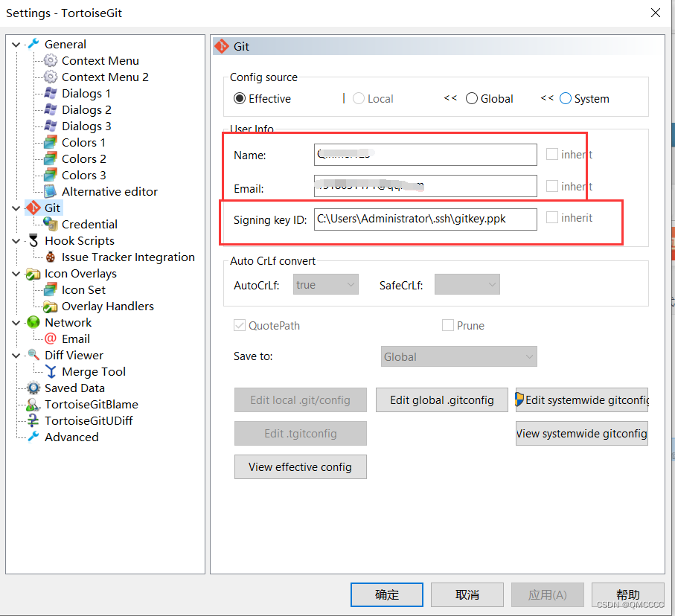Click the Email input field

click(426, 186)
